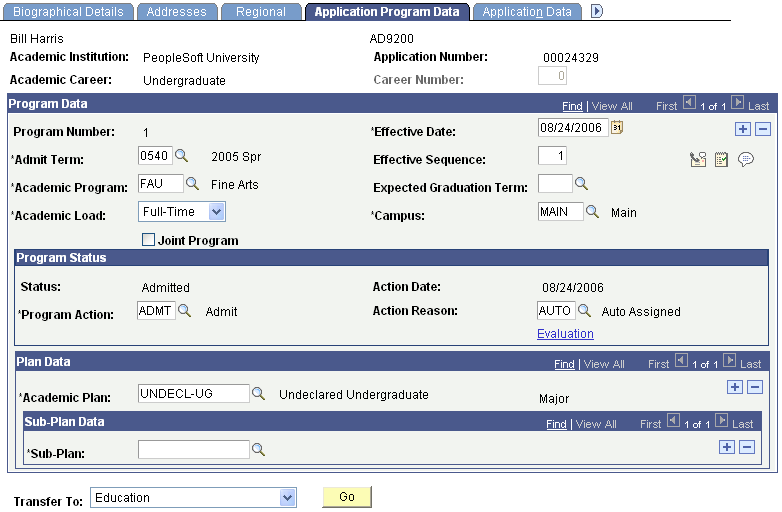Click Find in Sub-Plan Data header
The height and width of the screenshot is (512, 782).
[x=556, y=424]
